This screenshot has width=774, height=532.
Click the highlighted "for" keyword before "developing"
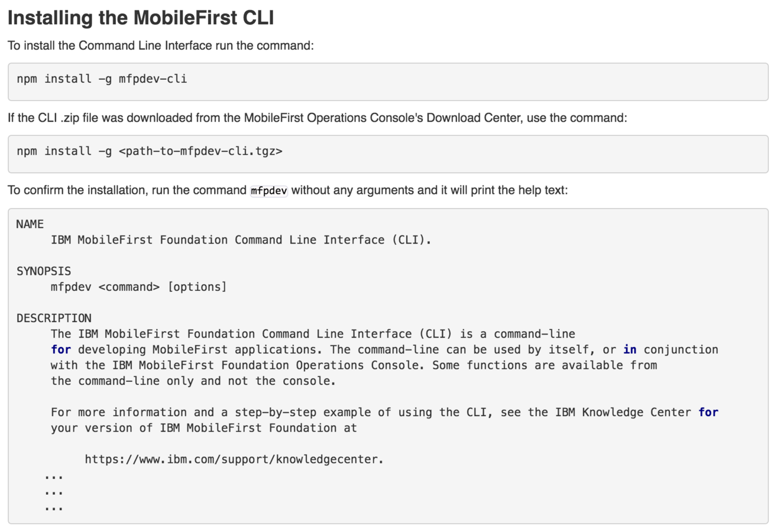pos(60,349)
